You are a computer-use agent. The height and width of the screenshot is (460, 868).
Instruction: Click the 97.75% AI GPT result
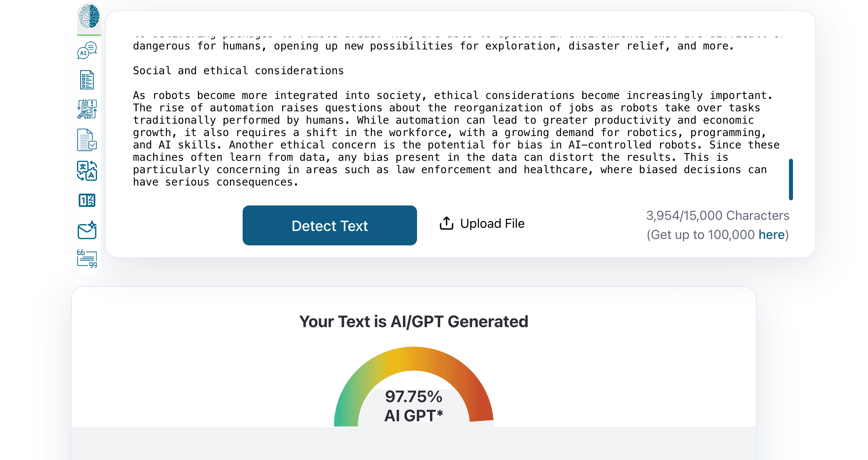pyautogui.click(x=414, y=406)
